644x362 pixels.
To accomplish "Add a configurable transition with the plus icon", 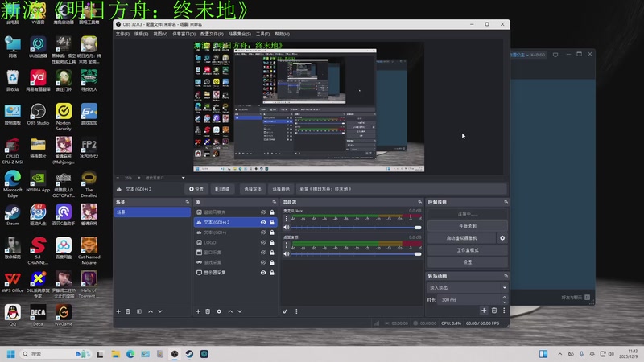I will click(484, 311).
